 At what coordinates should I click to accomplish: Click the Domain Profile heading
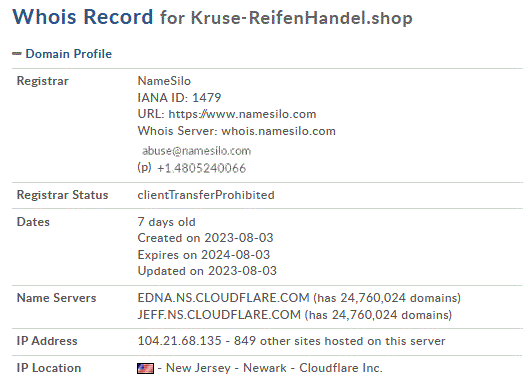pyautogui.click(x=69, y=54)
